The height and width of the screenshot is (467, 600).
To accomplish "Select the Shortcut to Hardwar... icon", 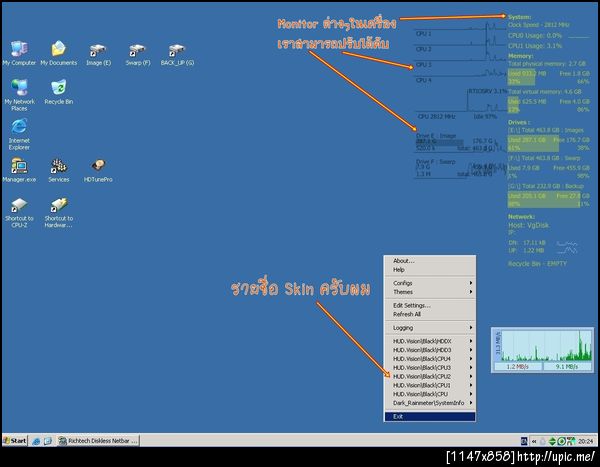I will (59, 213).
